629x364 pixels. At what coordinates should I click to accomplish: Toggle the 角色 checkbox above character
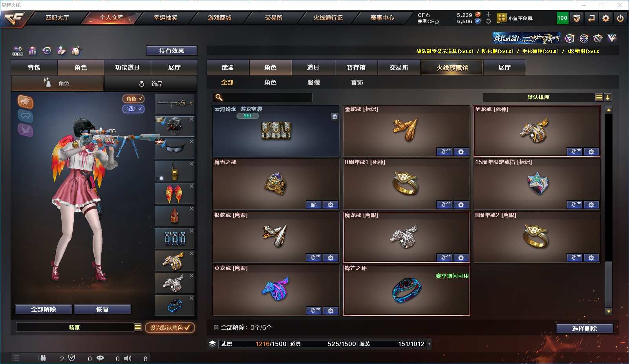pyautogui.click(x=133, y=99)
